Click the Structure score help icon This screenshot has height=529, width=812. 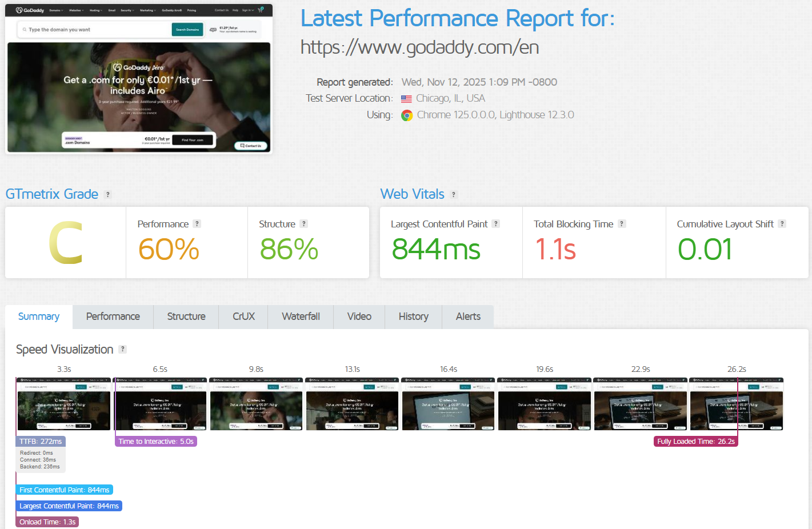pos(304,224)
